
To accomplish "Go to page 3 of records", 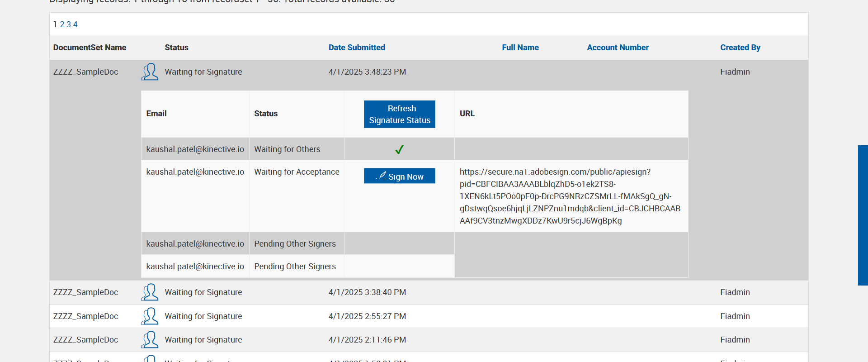I will (x=69, y=24).
